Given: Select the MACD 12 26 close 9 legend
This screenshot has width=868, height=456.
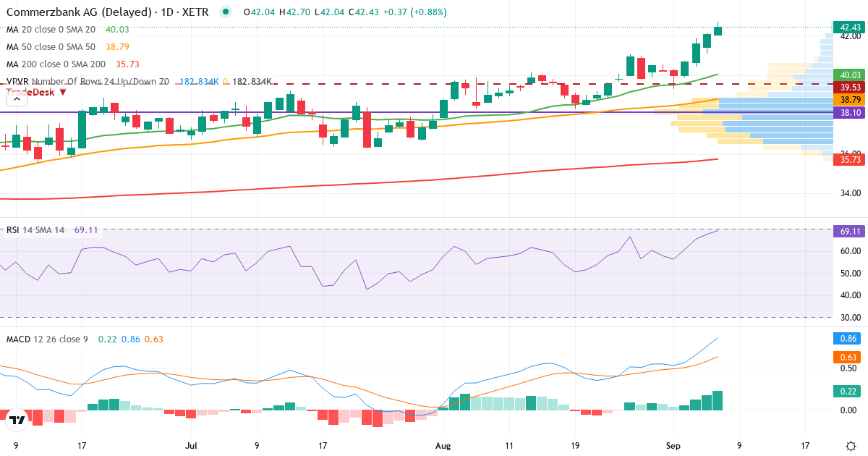Looking at the screenshot, I should point(48,339).
